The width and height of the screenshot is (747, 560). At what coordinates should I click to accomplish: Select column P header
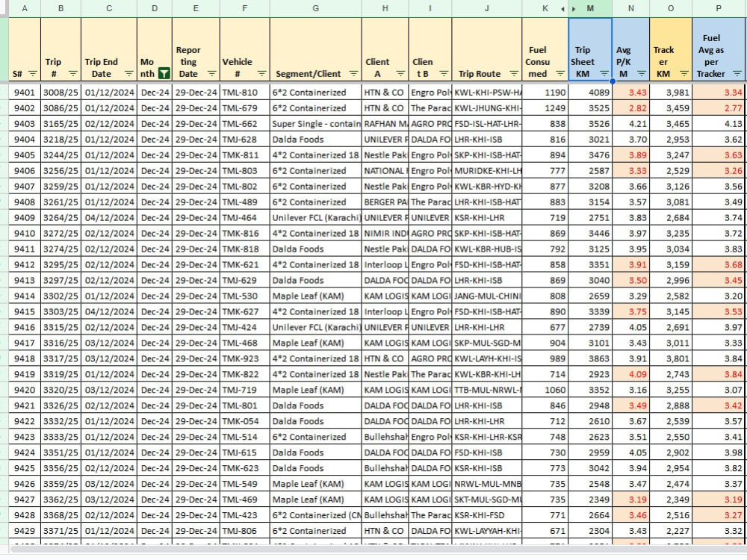click(x=719, y=8)
